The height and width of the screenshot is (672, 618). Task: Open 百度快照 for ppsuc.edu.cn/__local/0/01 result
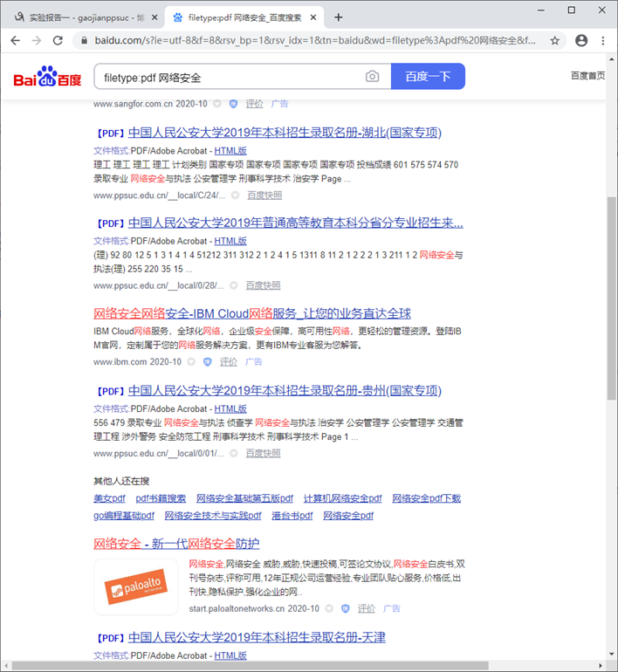pos(263,454)
